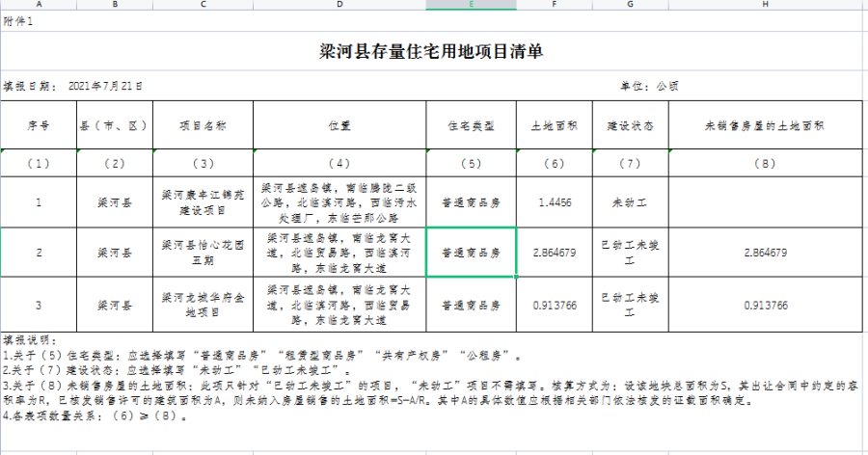
Task: Click project name 梁河县怡心龙园五期
Action: pyautogui.click(x=203, y=253)
